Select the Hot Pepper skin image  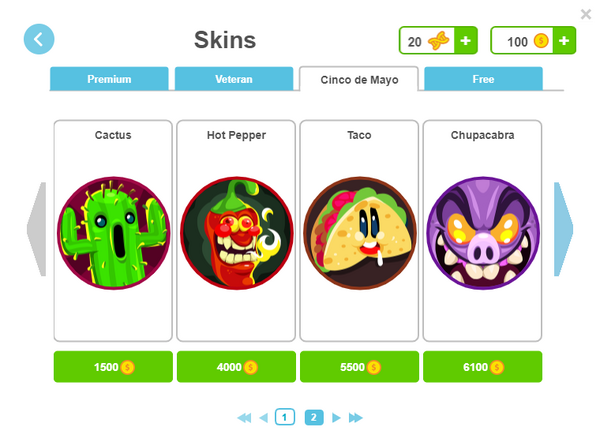(x=236, y=233)
